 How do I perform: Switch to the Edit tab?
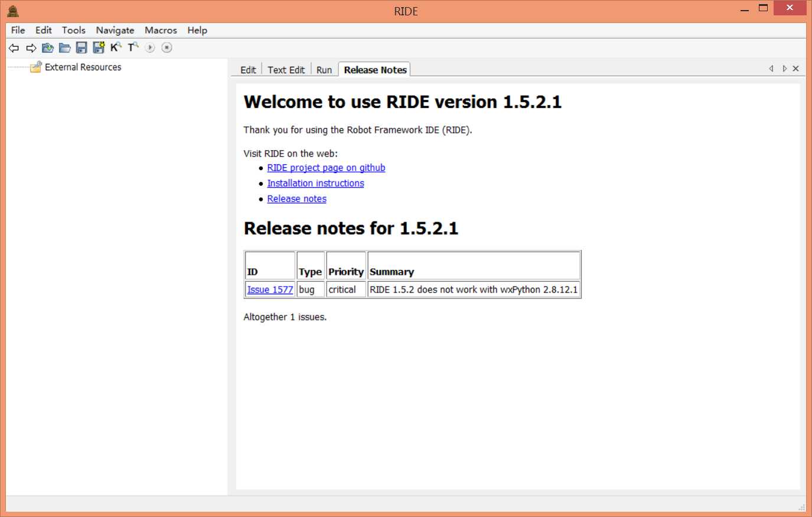(248, 70)
